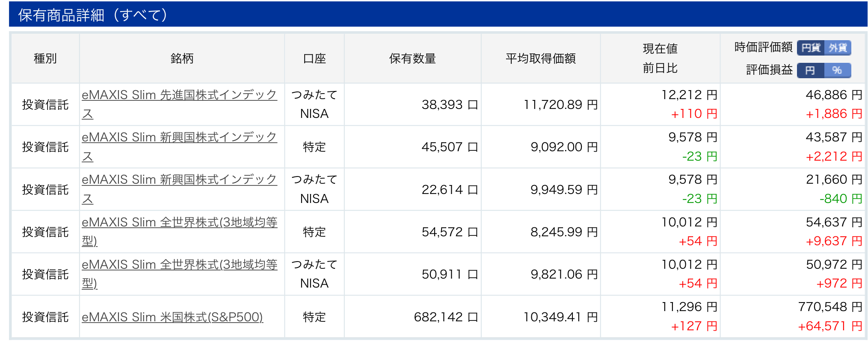Click the 保有数量 column header
The height and width of the screenshot is (347, 868).
tap(412, 59)
